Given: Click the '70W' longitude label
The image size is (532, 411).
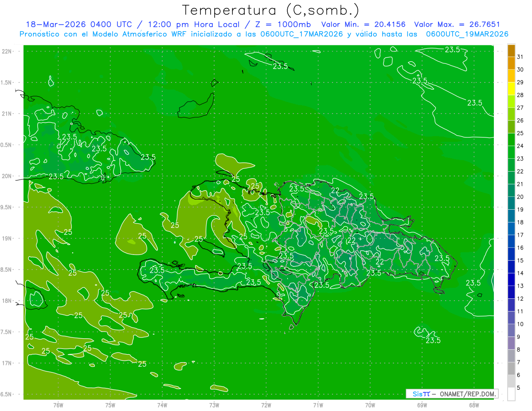Looking at the screenshot, I should pyautogui.click(x=370, y=405).
